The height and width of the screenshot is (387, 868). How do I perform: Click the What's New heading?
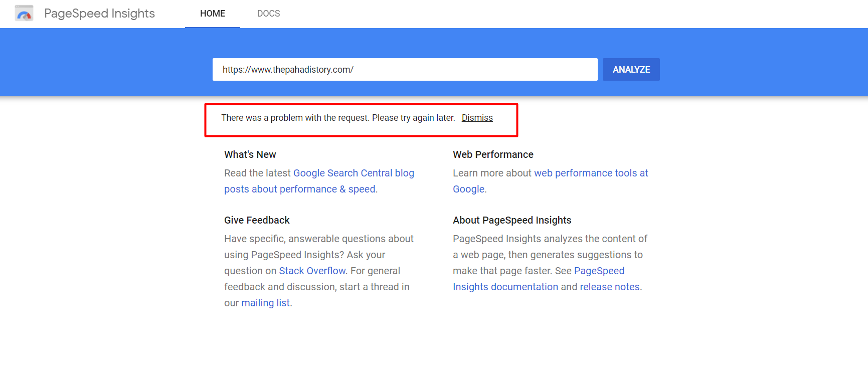tap(250, 155)
